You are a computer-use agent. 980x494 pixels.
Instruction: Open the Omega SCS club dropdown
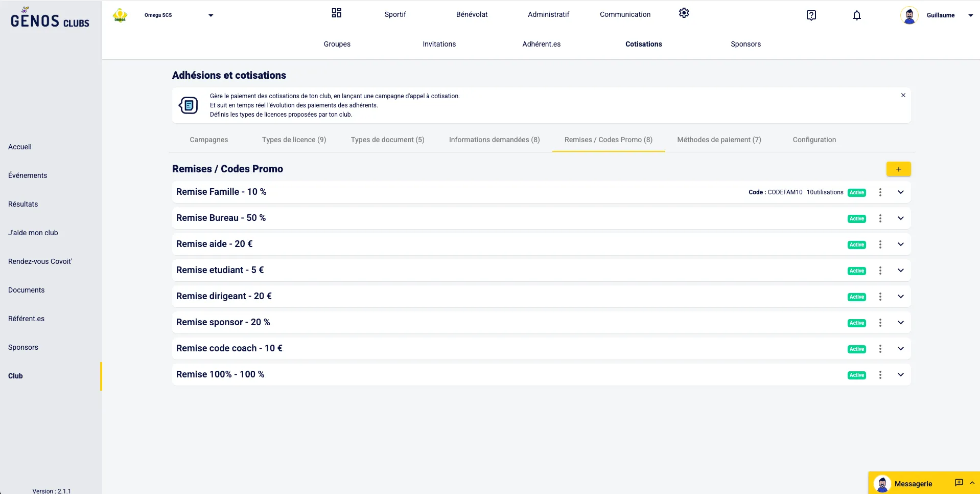point(211,15)
